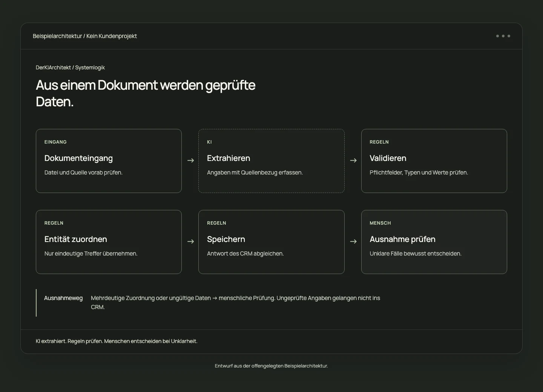This screenshot has height=392, width=543.
Task: Click the main heading about geprüfte Daten
Action: (x=146, y=93)
